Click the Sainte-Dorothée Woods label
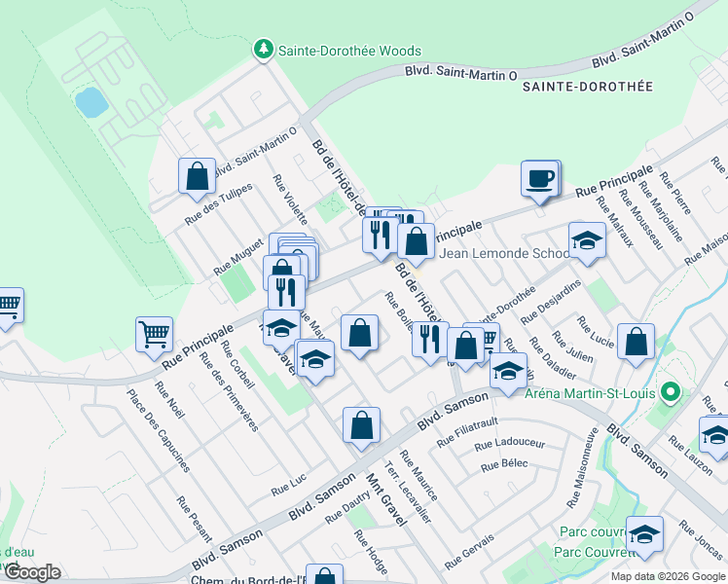728x584 pixels. [349, 51]
